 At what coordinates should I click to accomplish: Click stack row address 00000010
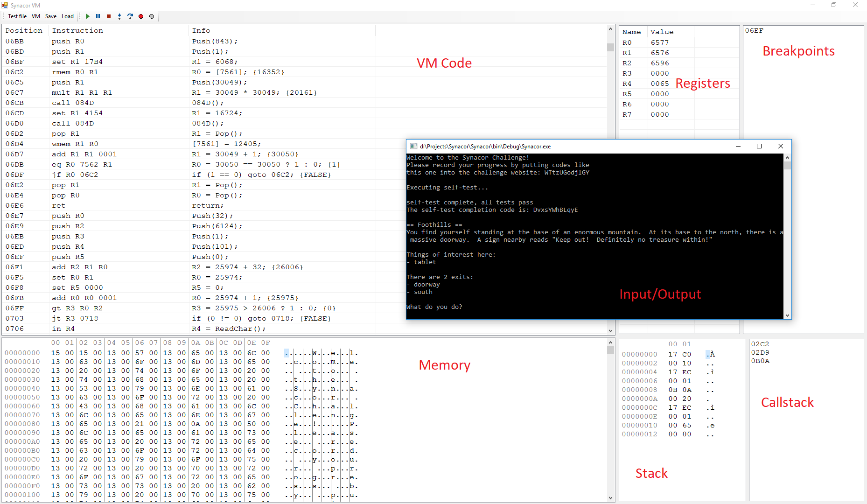[639, 425]
